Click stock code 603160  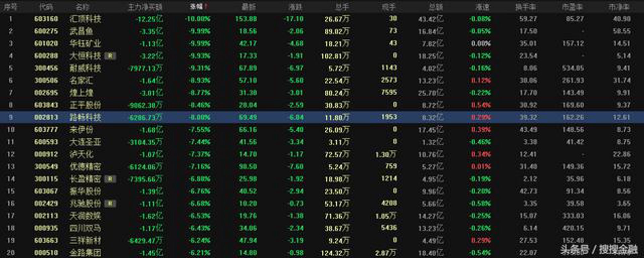(46, 19)
